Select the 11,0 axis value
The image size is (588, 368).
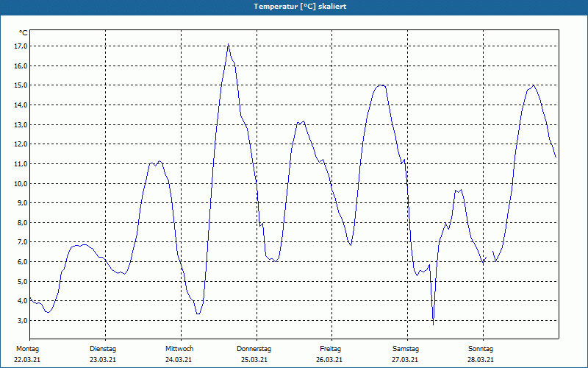[21, 163]
